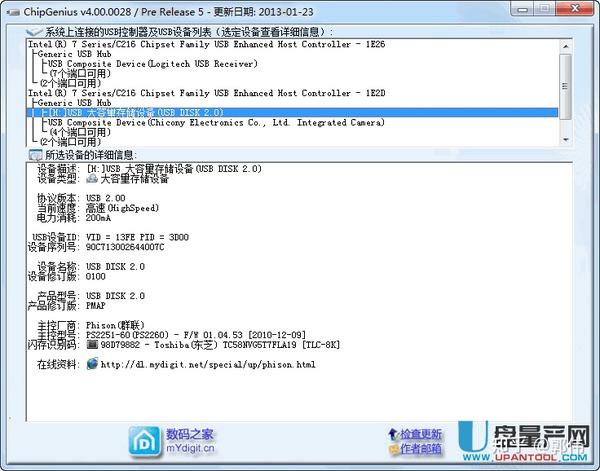Screen dimensions: 600x471
Task: Click the mail icon beside 作者邮箱
Action: pyautogui.click(x=394, y=449)
